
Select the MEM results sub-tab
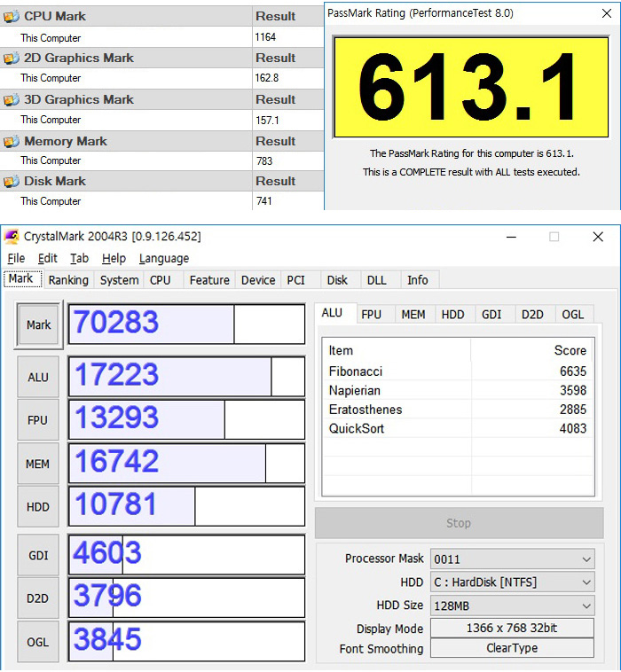tap(413, 315)
